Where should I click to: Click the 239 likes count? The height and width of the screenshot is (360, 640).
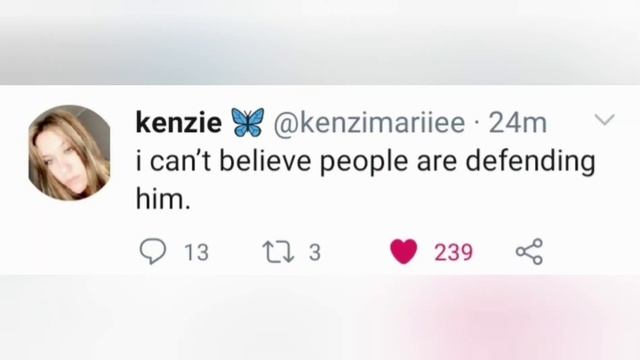453,252
